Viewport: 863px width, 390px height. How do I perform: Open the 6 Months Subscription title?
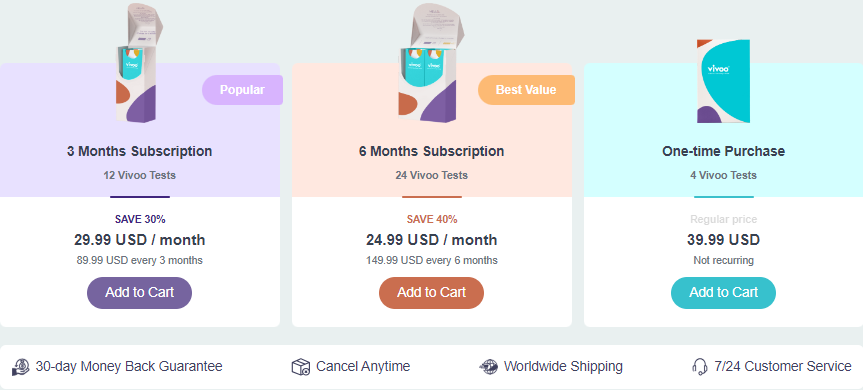[432, 151]
